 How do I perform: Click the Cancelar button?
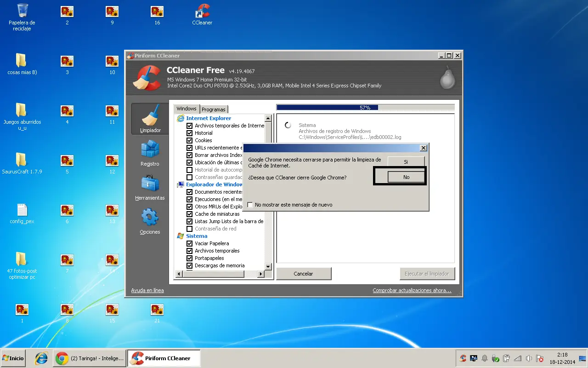[x=304, y=274]
